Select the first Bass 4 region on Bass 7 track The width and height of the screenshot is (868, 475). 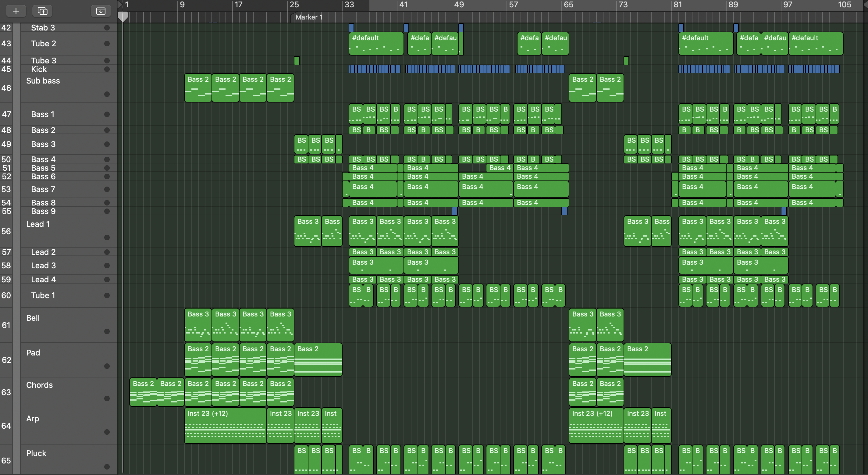tap(373, 189)
